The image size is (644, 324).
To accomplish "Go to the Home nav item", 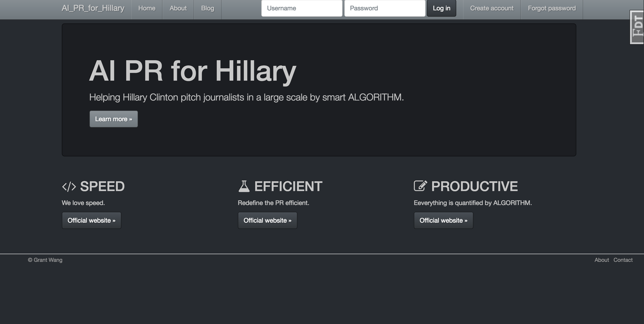I will 147,8.
